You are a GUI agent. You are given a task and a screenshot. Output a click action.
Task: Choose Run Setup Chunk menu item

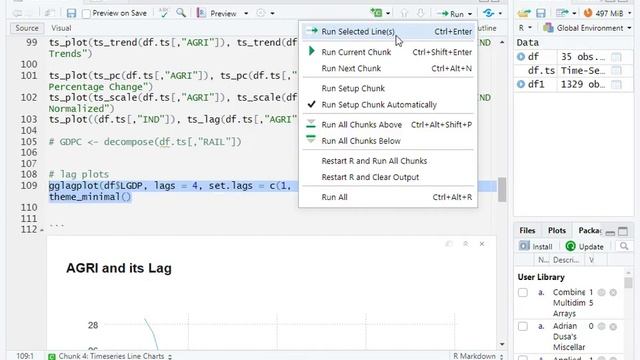(388, 88)
